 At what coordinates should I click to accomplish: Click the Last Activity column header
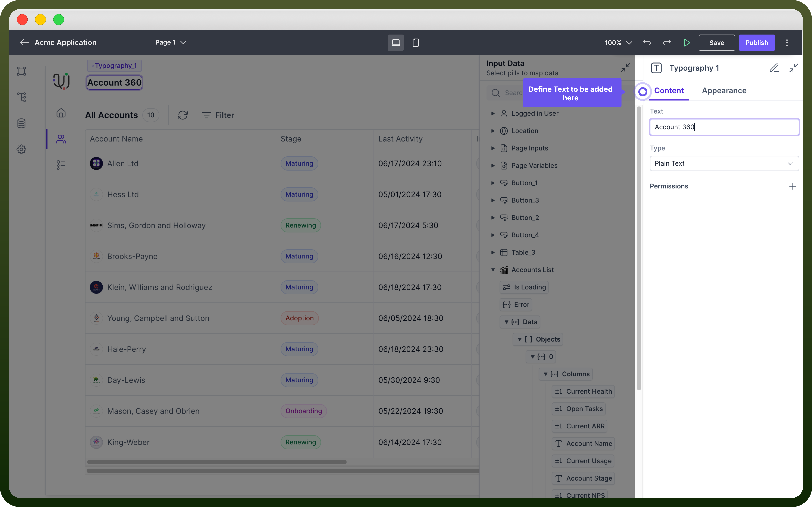point(400,139)
